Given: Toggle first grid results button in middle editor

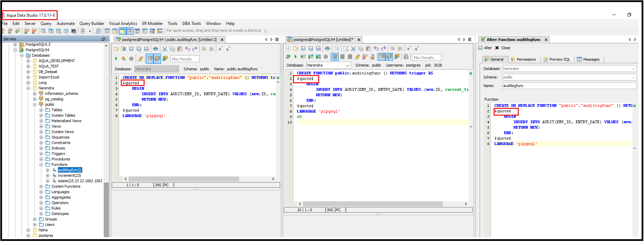Looking at the screenshot, I should pos(382,57).
